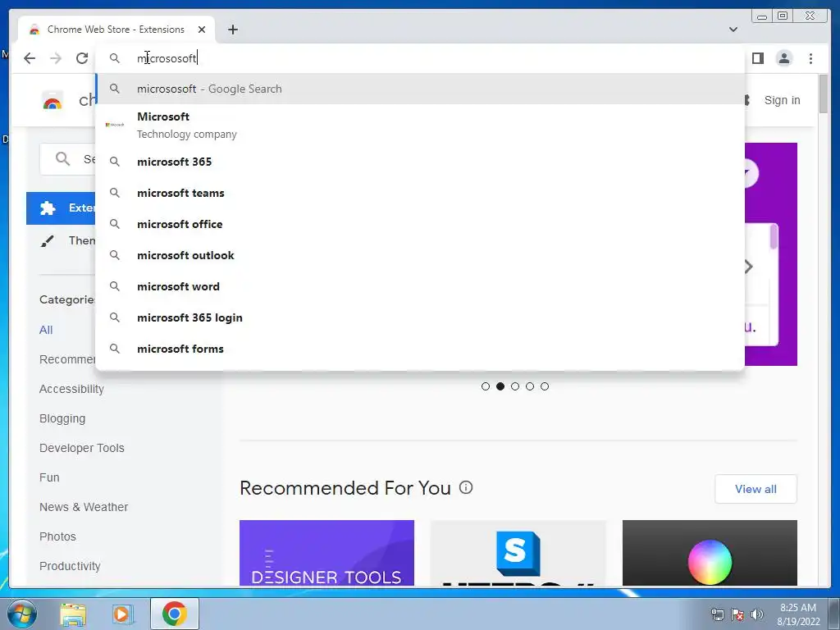Viewport: 840px width, 630px height.
Task: Choose Microsoft Technology company suggestion
Action: [x=420, y=125]
